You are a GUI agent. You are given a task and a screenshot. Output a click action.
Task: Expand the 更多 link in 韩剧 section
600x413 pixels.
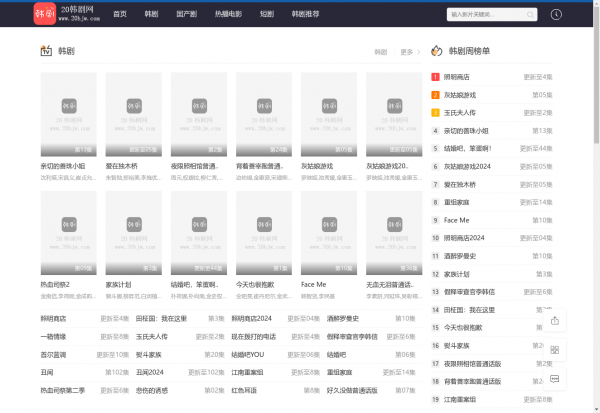pos(408,52)
